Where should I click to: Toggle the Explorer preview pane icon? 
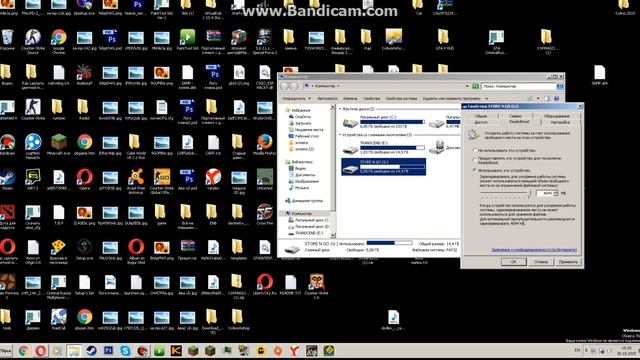click(x=547, y=98)
